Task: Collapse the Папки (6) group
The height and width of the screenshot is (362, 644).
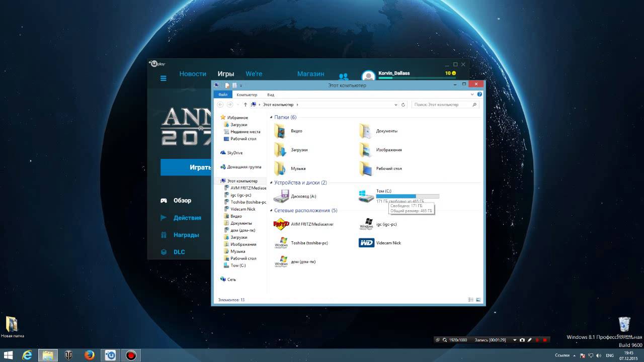Action: pos(272,117)
